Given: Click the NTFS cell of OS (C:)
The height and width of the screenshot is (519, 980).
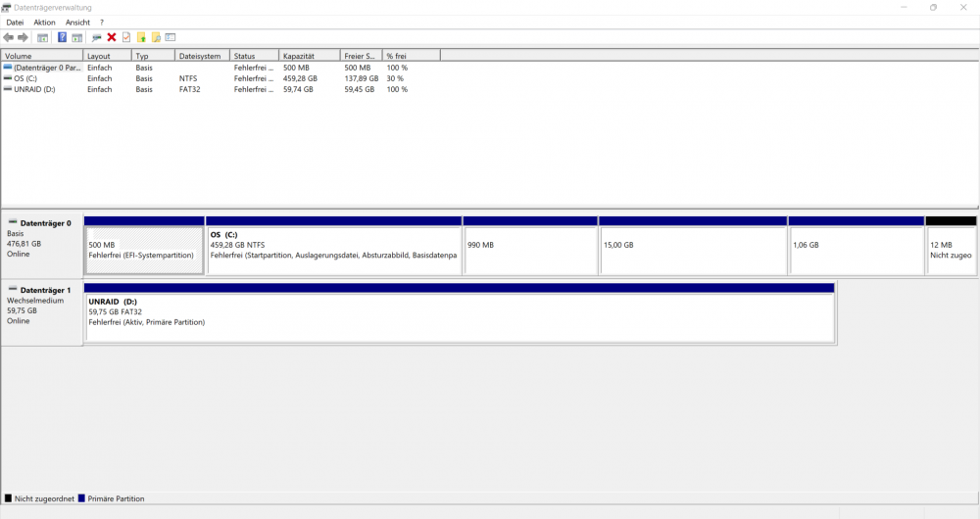Looking at the screenshot, I should [188, 78].
